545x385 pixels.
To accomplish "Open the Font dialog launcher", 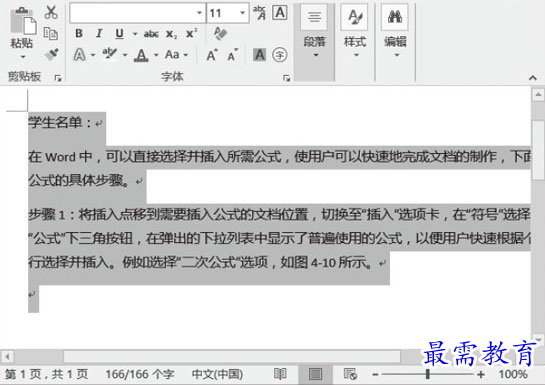I will 286,79.
